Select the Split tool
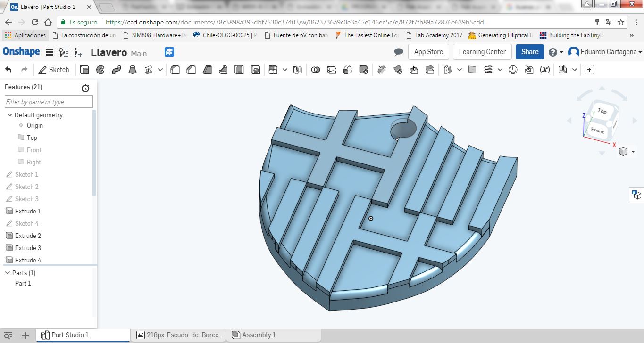The width and height of the screenshot is (644, 343). pyautogui.click(x=332, y=70)
